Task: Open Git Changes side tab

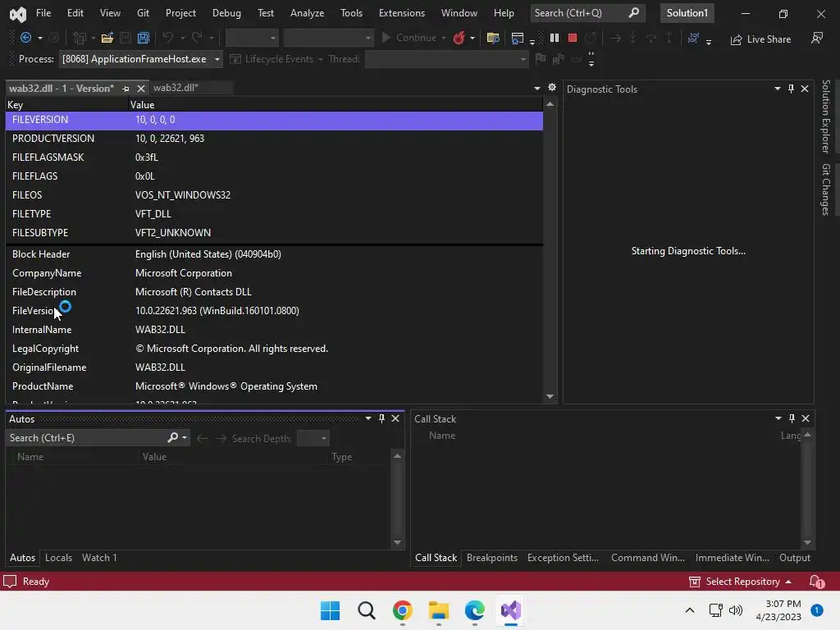Action: point(826,189)
